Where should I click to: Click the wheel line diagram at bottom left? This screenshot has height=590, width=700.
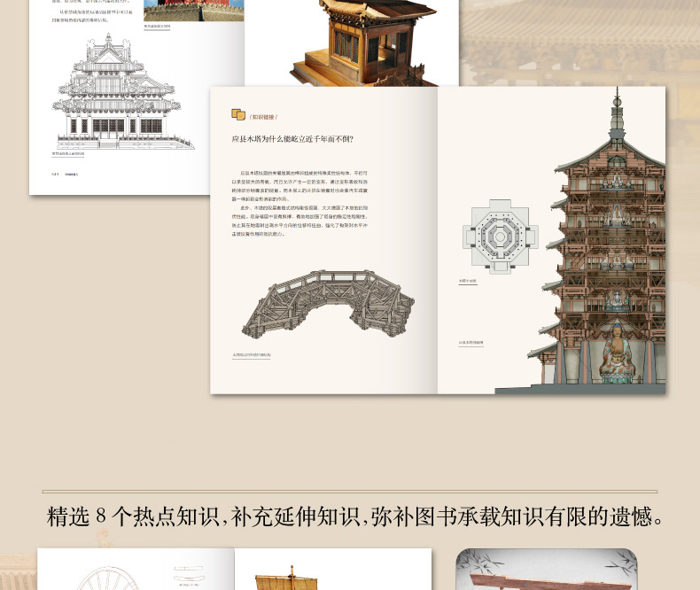pos(106,578)
